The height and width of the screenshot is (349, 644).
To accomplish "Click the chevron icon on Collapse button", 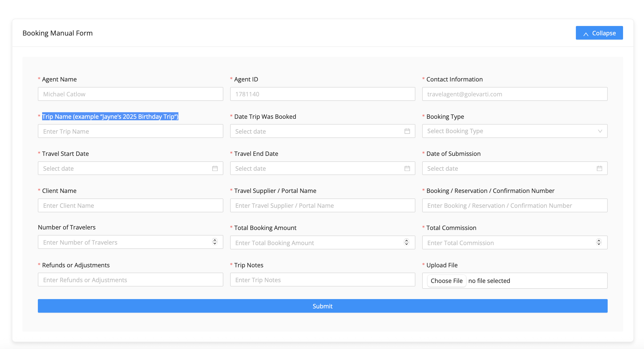I will pos(586,34).
